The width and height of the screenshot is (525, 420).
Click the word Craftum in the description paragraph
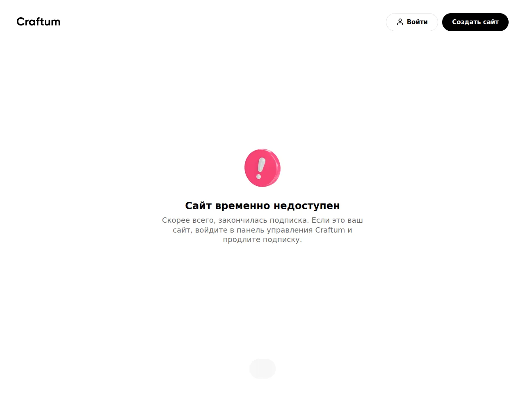330,230
